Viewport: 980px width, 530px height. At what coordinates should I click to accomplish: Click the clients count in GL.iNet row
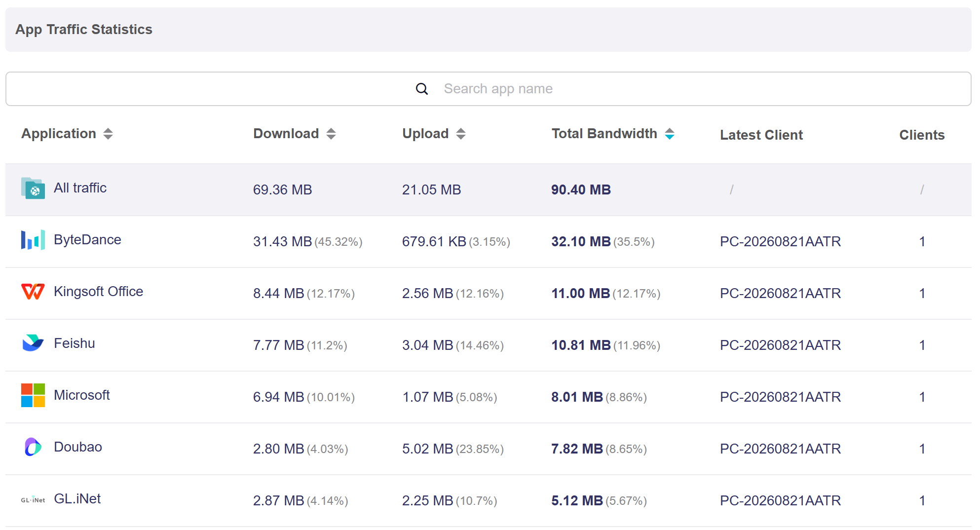click(x=922, y=501)
